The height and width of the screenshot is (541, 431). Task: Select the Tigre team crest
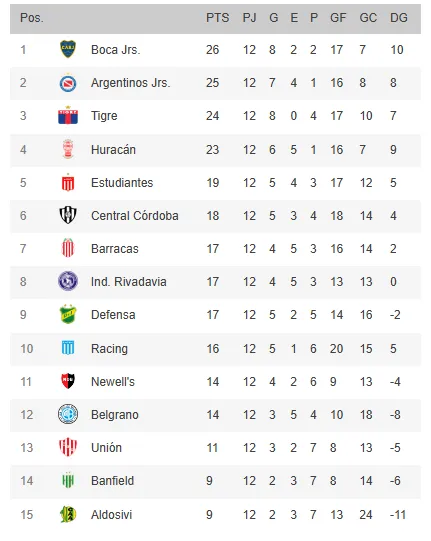click(68, 115)
